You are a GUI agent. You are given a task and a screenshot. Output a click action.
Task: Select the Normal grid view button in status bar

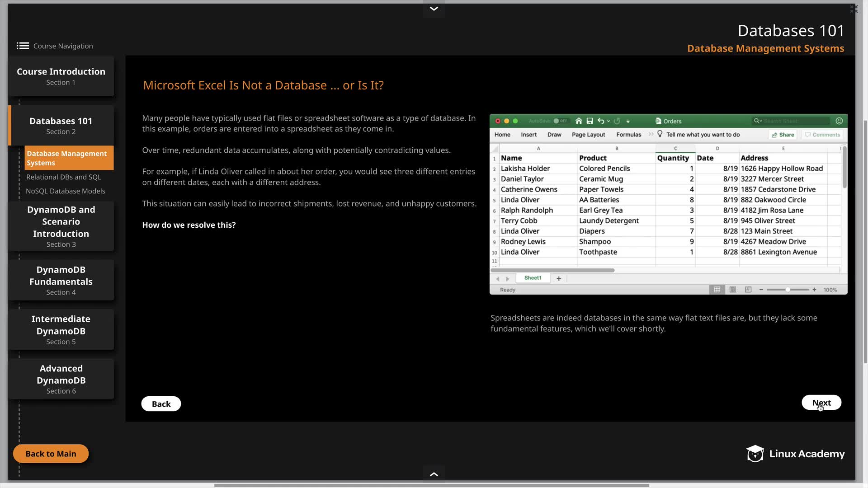[717, 290]
